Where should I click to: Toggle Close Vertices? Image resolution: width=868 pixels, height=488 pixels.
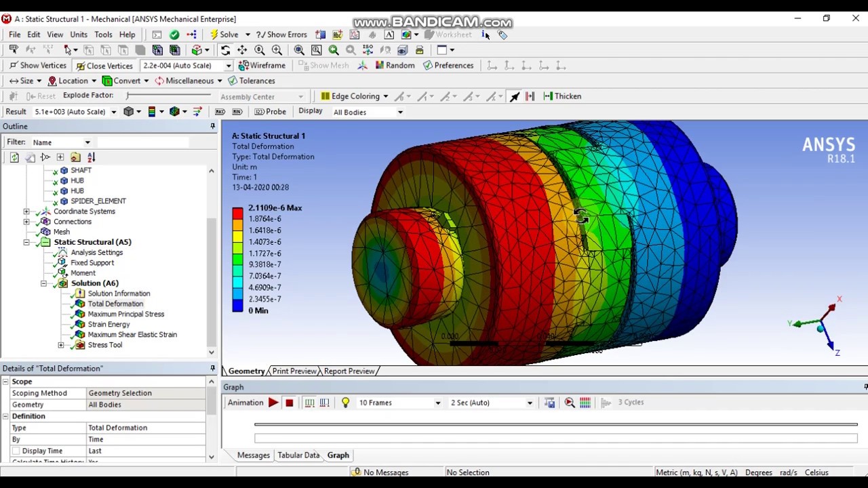(104, 66)
